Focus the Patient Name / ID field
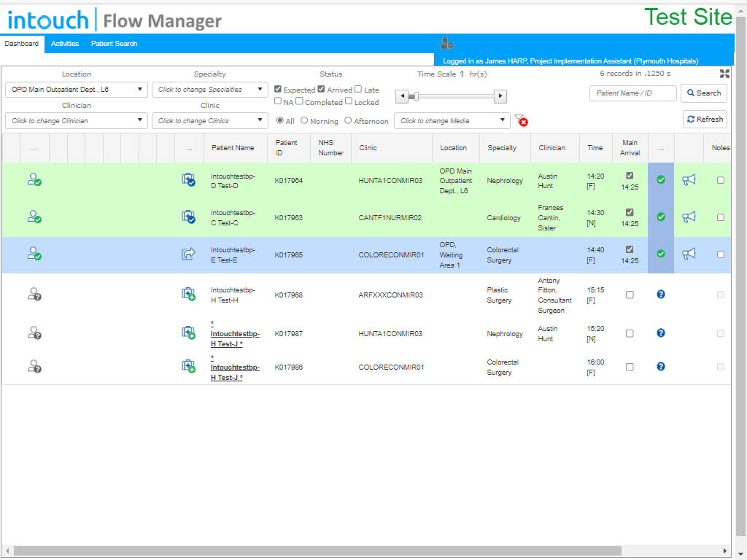The image size is (747, 560). click(632, 93)
